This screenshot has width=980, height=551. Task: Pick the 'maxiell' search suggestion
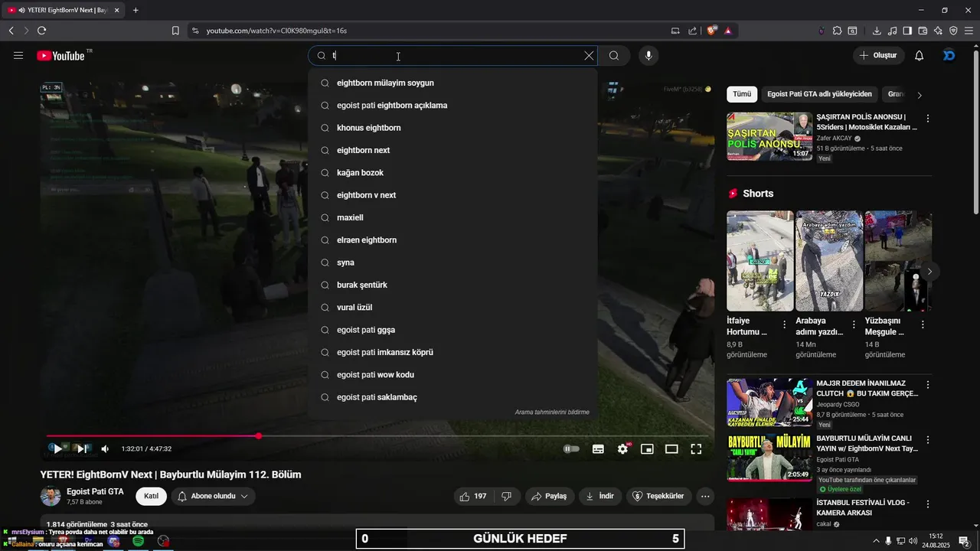tap(452, 217)
